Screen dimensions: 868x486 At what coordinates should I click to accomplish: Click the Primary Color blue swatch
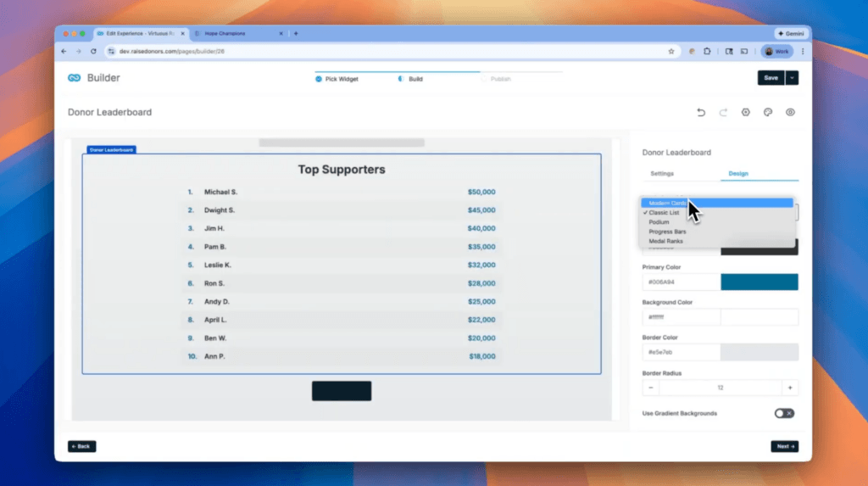(759, 282)
